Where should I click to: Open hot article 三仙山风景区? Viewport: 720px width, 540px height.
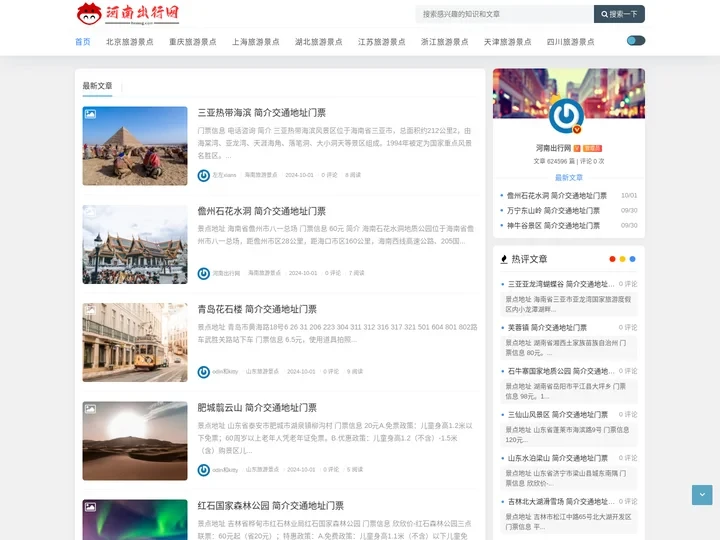coord(557,415)
